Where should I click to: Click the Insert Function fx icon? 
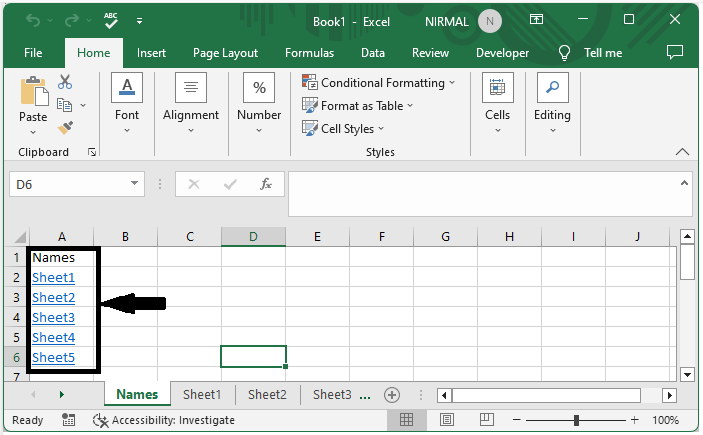[x=266, y=184]
